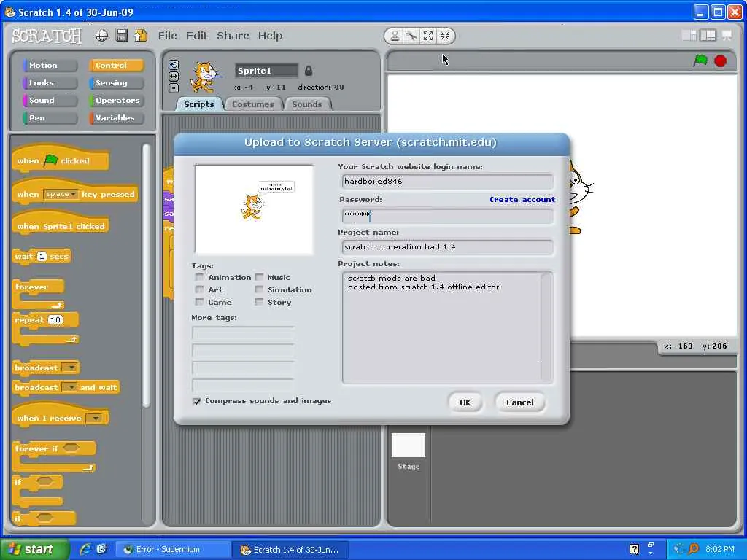The height and width of the screenshot is (560, 747).
Task: Open the broadcast and wait dropdown
Action: [71, 388]
